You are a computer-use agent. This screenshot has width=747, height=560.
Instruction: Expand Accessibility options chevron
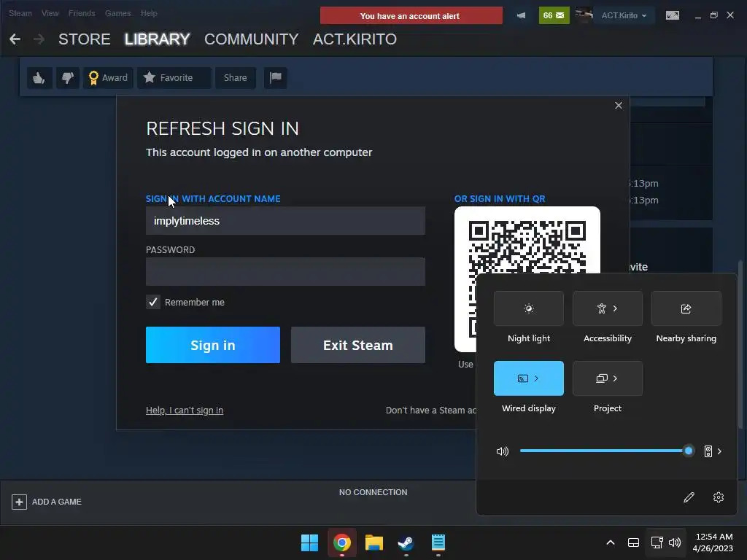615,308
